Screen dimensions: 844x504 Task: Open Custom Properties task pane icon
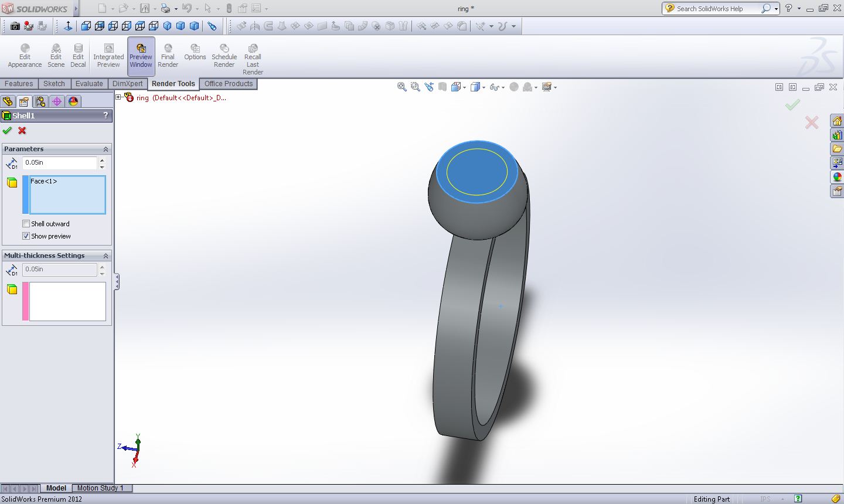point(837,191)
